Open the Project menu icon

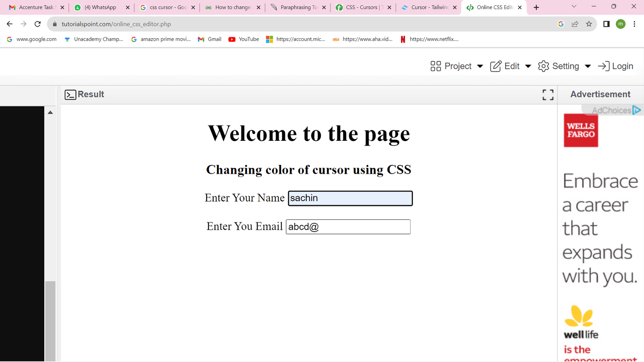[436, 66]
